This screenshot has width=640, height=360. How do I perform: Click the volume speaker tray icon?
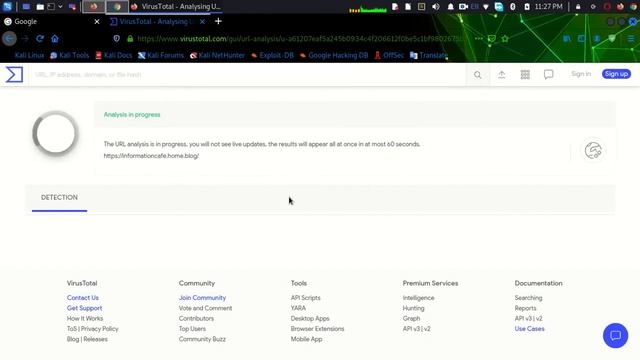(436, 7)
